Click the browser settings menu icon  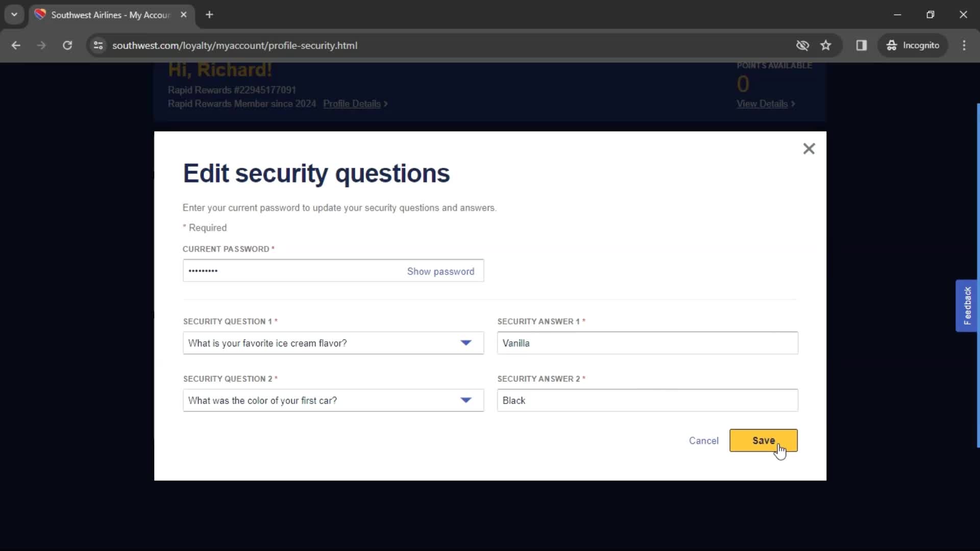click(967, 45)
